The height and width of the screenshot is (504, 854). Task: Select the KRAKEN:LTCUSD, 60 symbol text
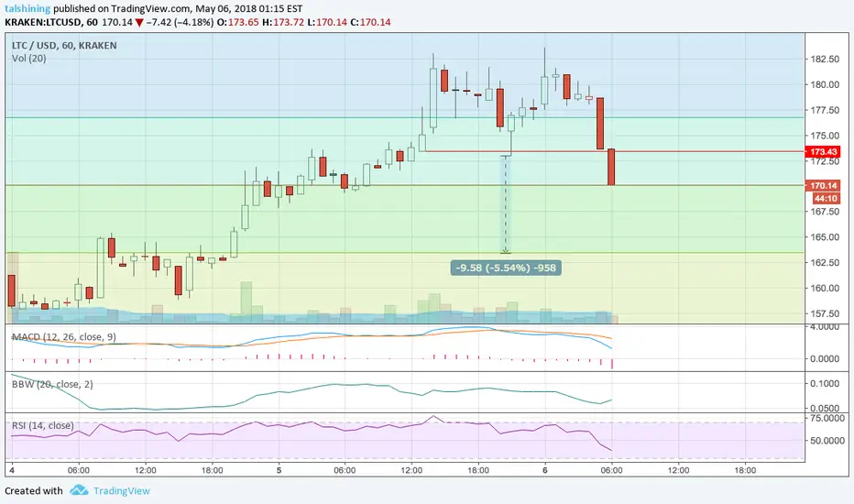tap(50, 22)
